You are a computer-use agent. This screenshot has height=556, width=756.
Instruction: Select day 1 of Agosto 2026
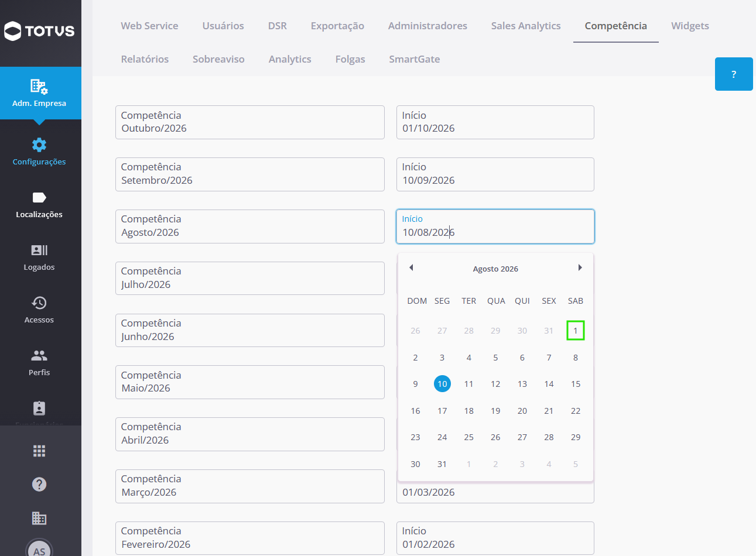click(576, 331)
